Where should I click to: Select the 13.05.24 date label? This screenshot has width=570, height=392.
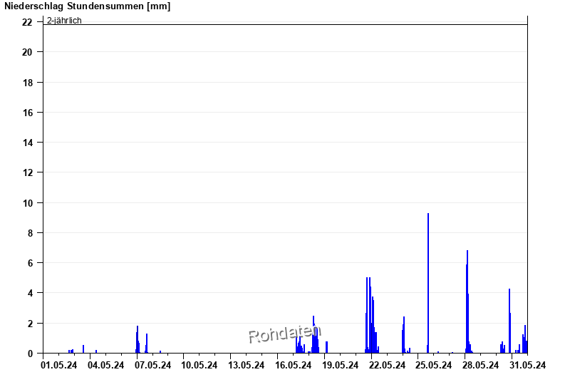tap(247, 366)
